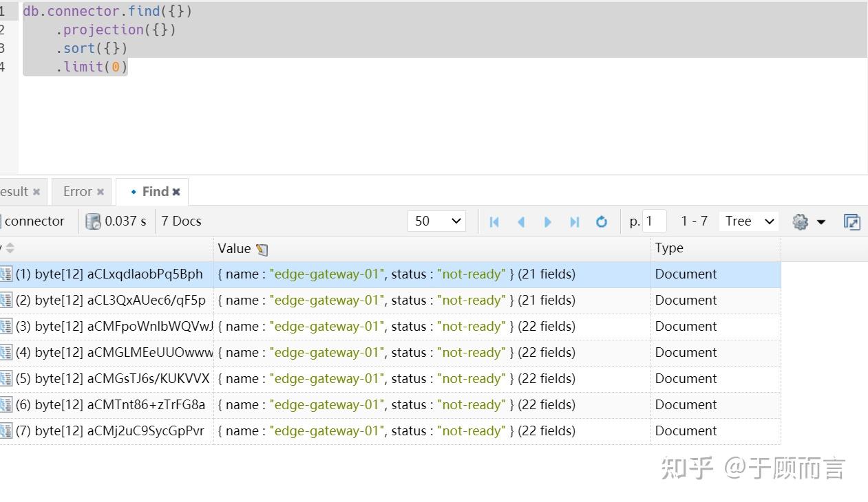Go to next results page
The width and height of the screenshot is (868, 502).
click(x=548, y=221)
